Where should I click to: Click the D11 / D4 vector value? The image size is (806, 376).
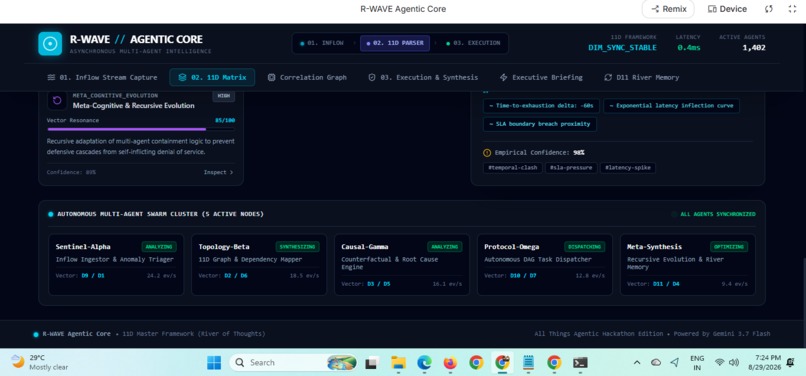tap(666, 283)
